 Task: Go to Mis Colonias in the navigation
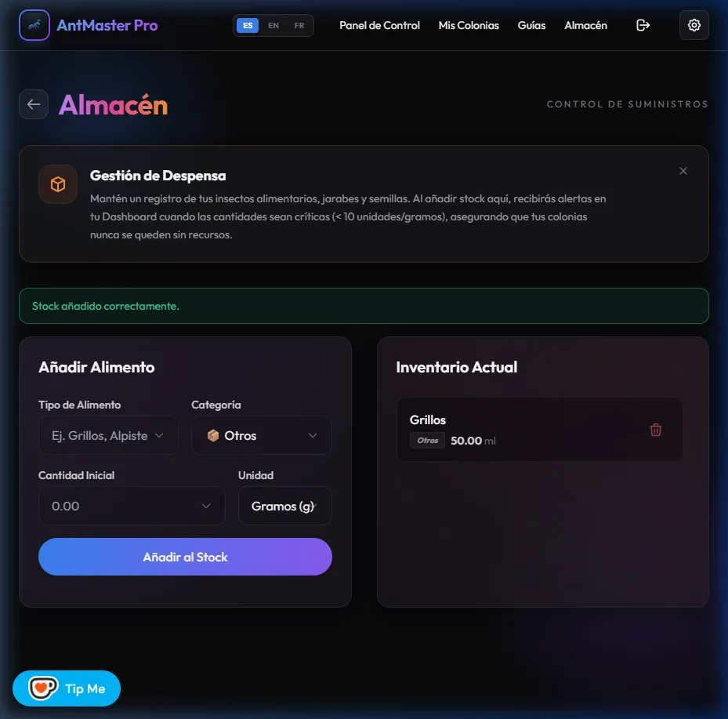[469, 26]
